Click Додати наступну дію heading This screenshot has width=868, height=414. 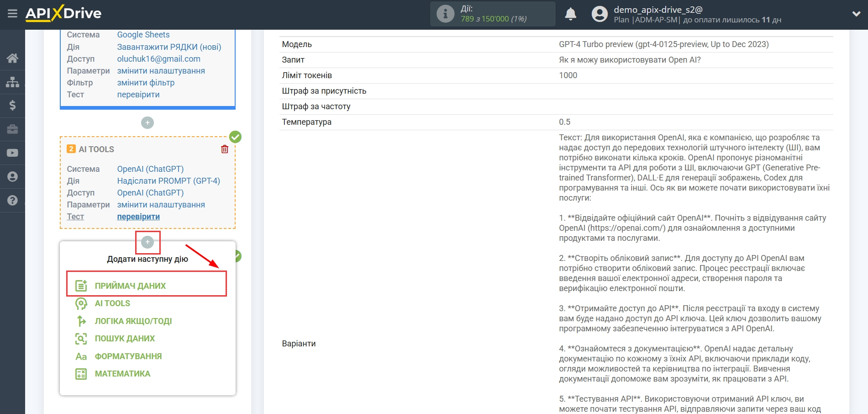tap(147, 259)
